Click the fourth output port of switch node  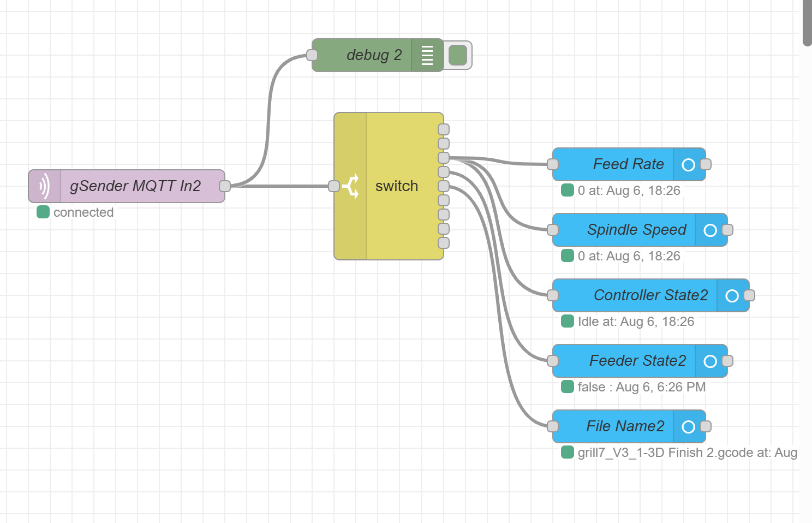444,172
